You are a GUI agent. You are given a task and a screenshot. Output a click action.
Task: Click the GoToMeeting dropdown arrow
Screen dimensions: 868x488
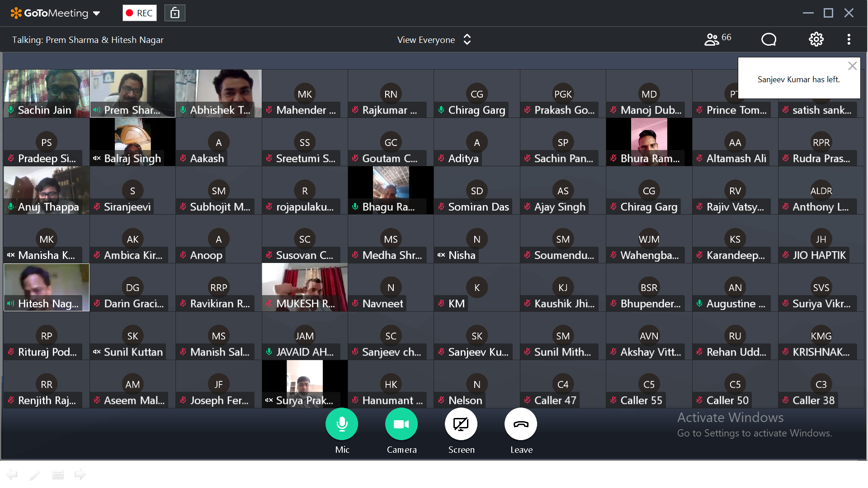96,14
